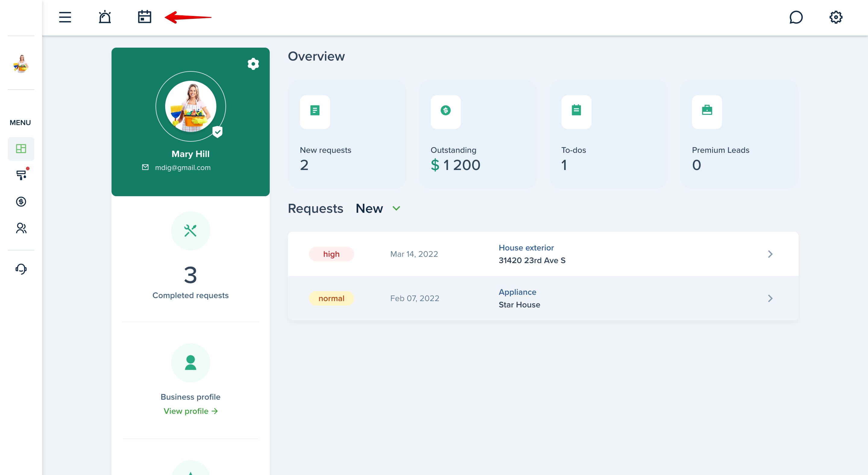Image resolution: width=868 pixels, height=475 pixels.
Task: Open the New requests card
Action: 347,134
